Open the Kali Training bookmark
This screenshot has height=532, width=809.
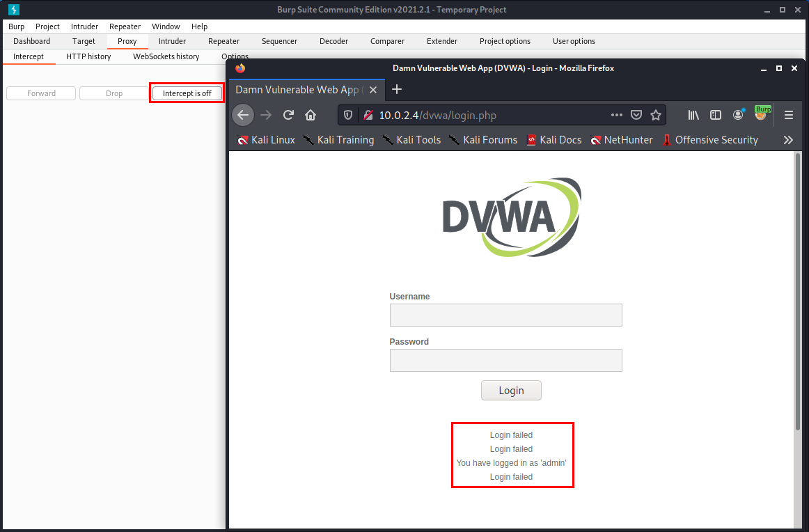click(339, 140)
